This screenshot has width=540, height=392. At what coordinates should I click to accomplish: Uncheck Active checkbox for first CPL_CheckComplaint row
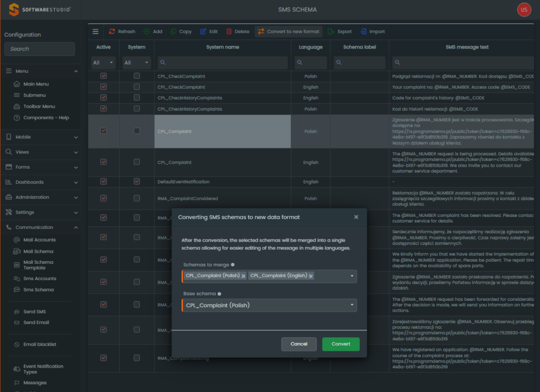[103, 76]
